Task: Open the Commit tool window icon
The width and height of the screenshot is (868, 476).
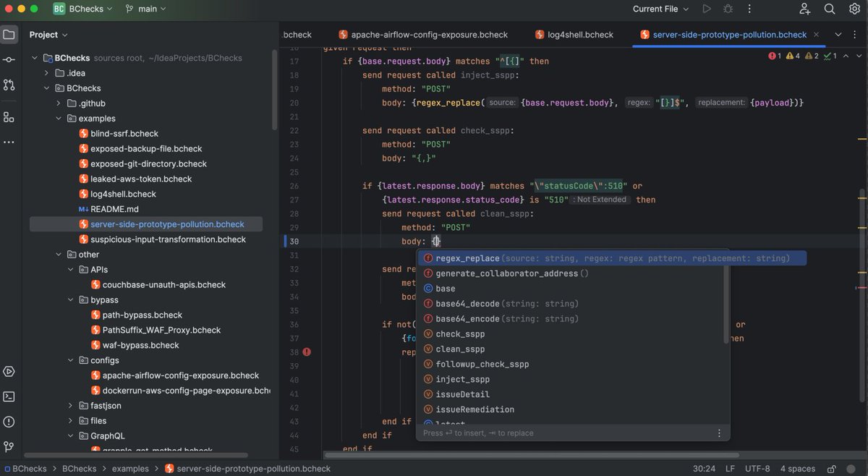Action: click(9, 59)
